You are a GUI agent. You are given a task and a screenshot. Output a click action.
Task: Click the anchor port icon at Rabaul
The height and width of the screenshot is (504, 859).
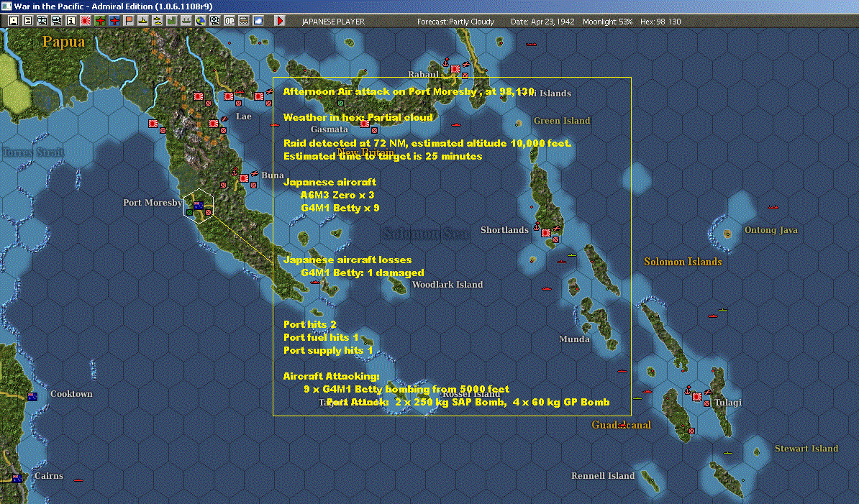tap(446, 63)
